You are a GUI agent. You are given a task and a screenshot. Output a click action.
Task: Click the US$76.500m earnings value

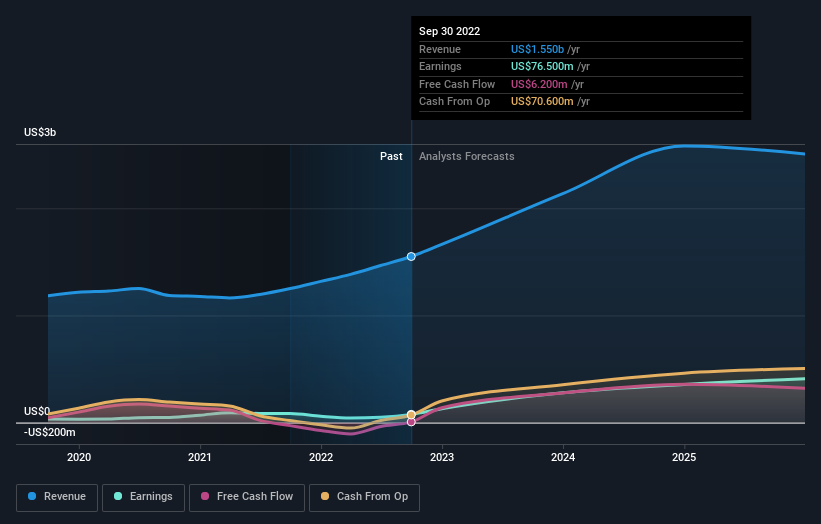click(542, 66)
